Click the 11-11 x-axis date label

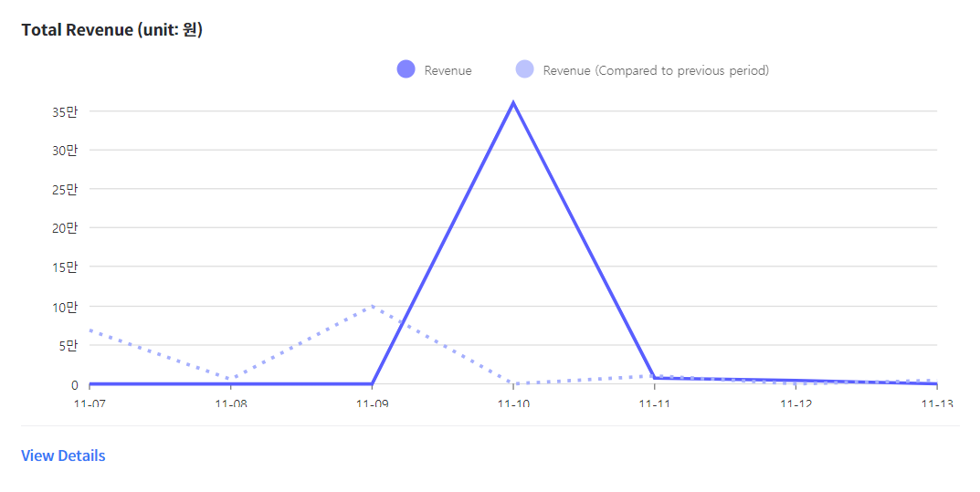click(x=655, y=403)
